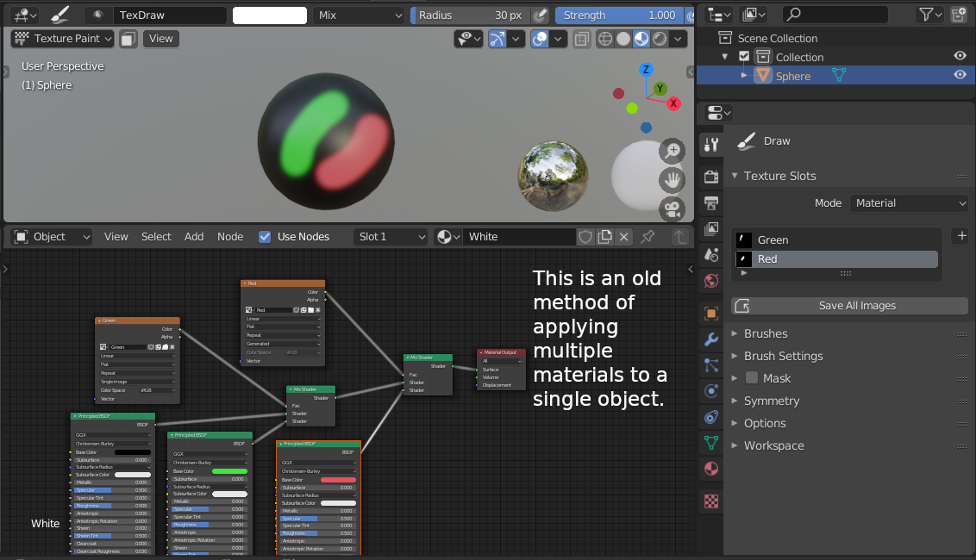Open the node editor Add menu
976x560 pixels.
click(194, 236)
